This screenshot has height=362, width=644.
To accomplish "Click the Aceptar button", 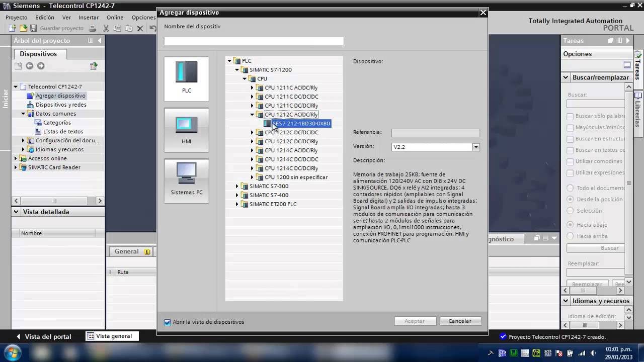I will pyautogui.click(x=415, y=321).
